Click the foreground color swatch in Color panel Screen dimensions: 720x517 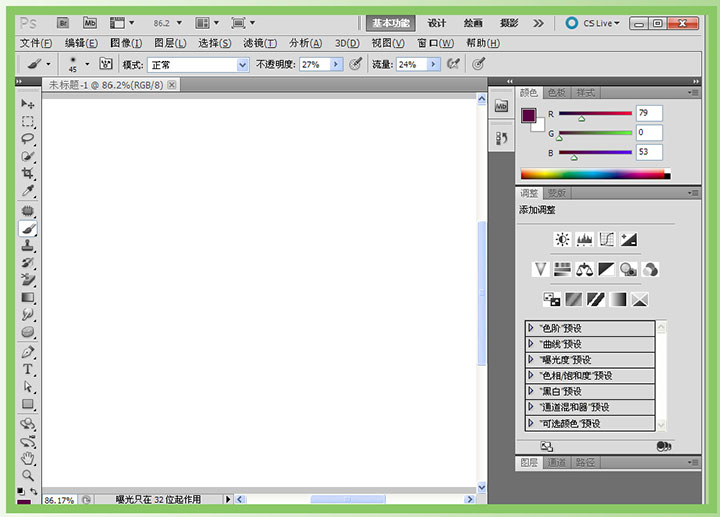coord(528,116)
